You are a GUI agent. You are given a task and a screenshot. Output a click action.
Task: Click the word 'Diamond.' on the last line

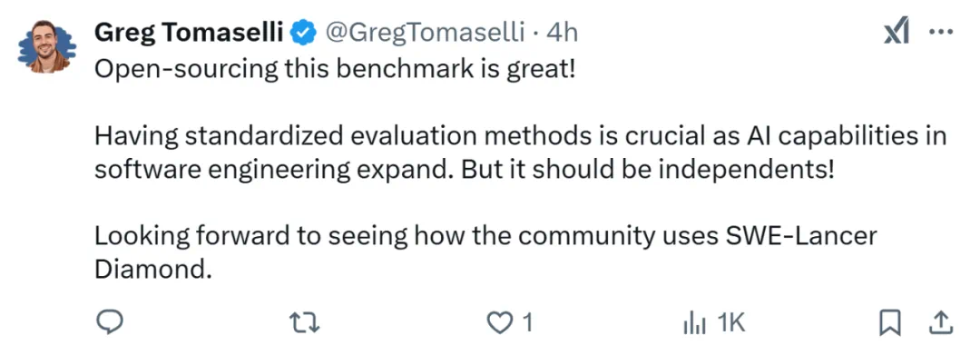(150, 270)
